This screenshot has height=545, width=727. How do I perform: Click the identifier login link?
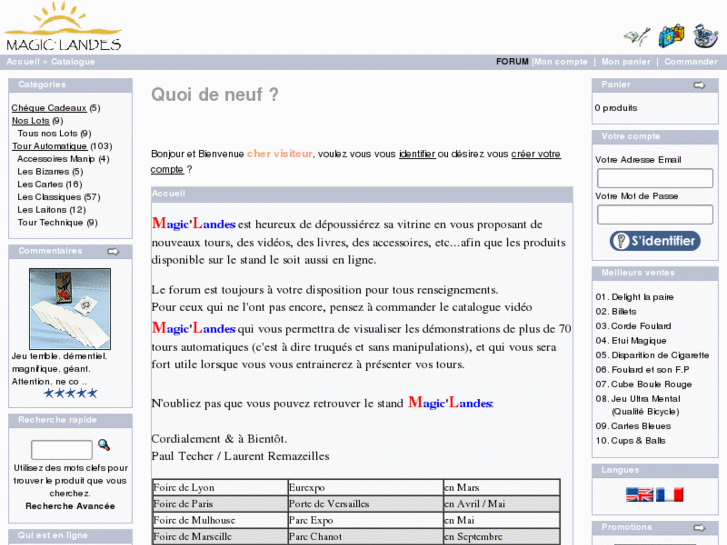pyautogui.click(x=417, y=154)
